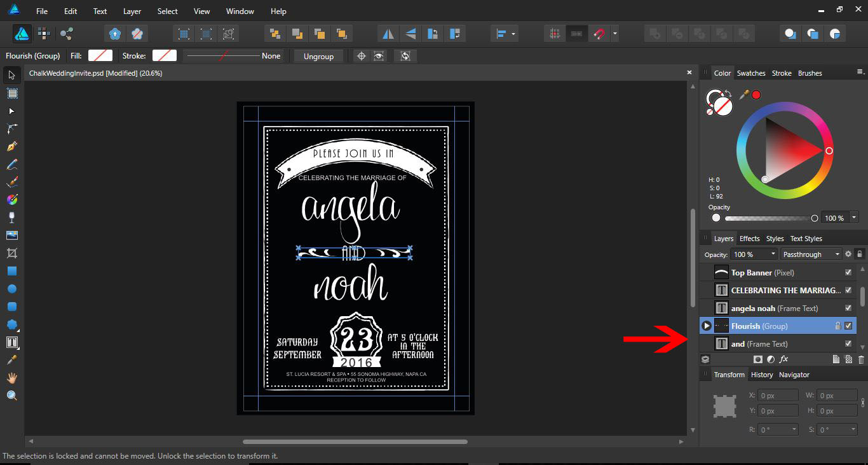This screenshot has width=868, height=465.
Task: Activate the Zoom magnifier tool
Action: pyautogui.click(x=11, y=396)
